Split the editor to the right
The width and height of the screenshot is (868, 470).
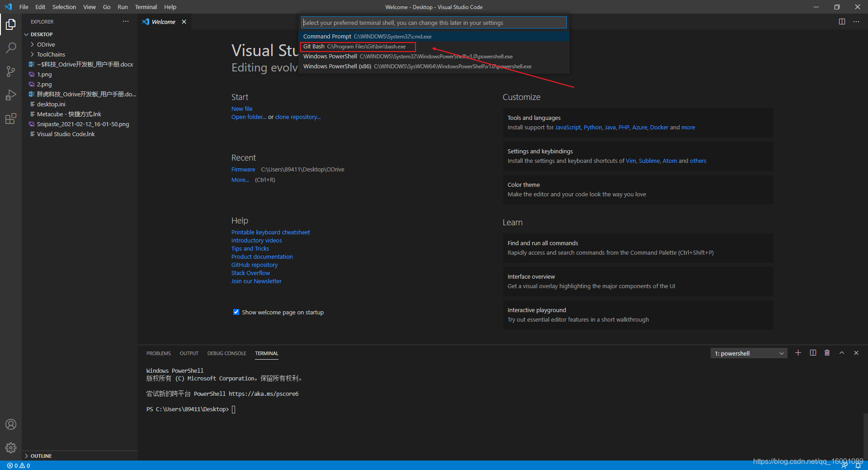pyautogui.click(x=842, y=22)
